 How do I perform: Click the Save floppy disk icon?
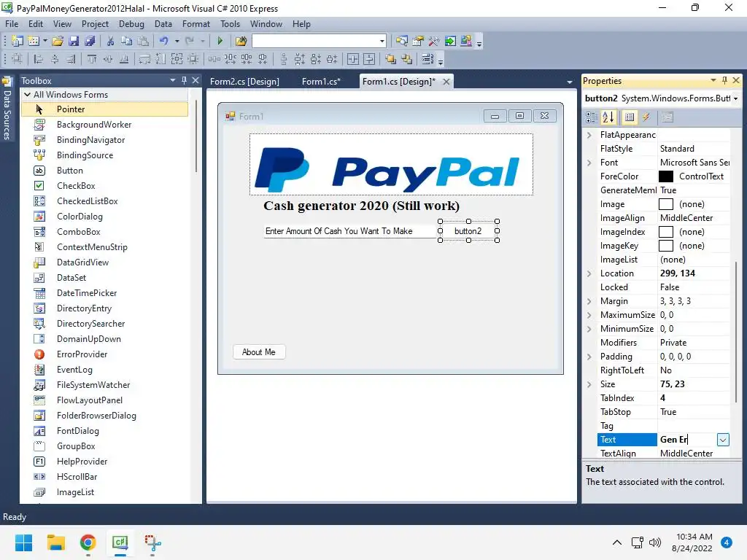[x=74, y=41]
